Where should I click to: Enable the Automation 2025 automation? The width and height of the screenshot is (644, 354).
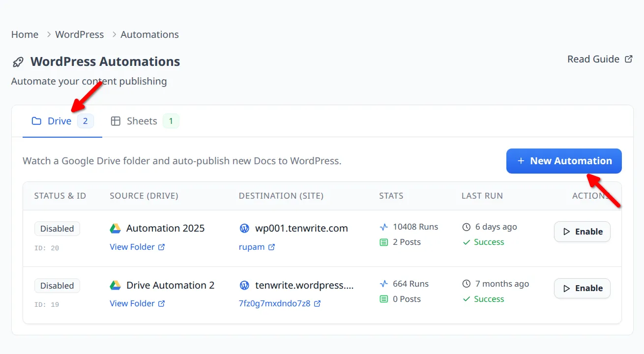(582, 232)
